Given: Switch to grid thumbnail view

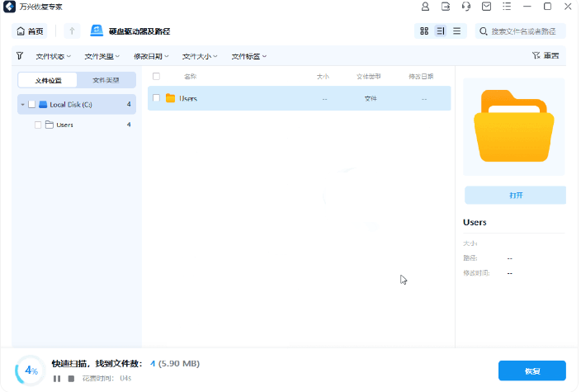Looking at the screenshot, I should pyautogui.click(x=424, y=31).
